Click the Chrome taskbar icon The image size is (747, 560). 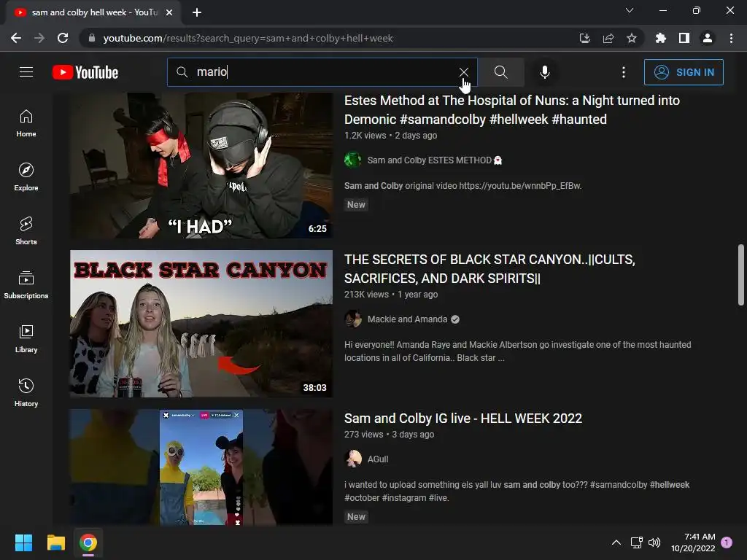click(x=88, y=542)
